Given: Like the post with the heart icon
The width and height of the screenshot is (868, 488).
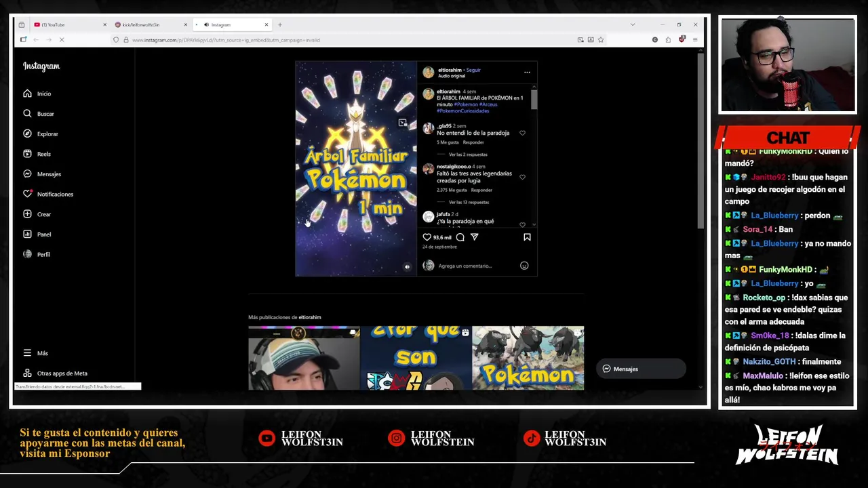Looking at the screenshot, I should 427,237.
